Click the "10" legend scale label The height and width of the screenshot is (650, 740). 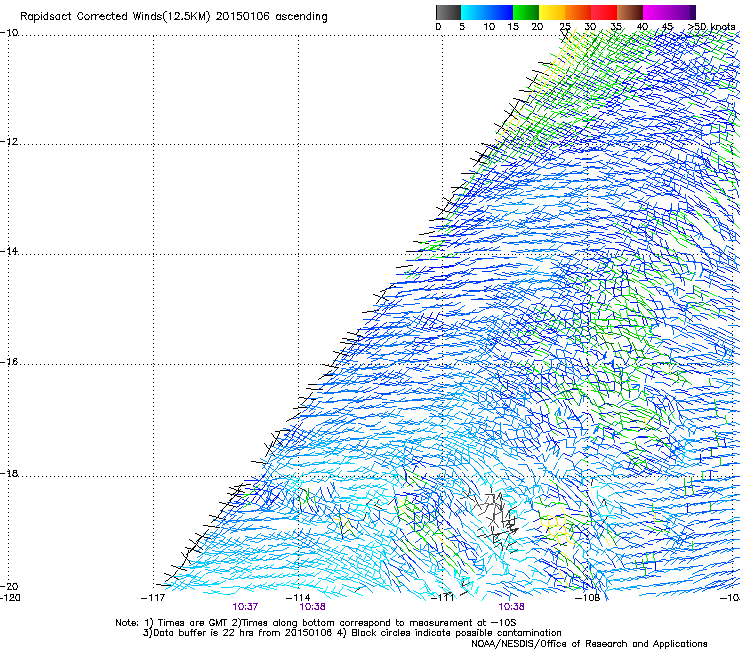click(x=489, y=27)
